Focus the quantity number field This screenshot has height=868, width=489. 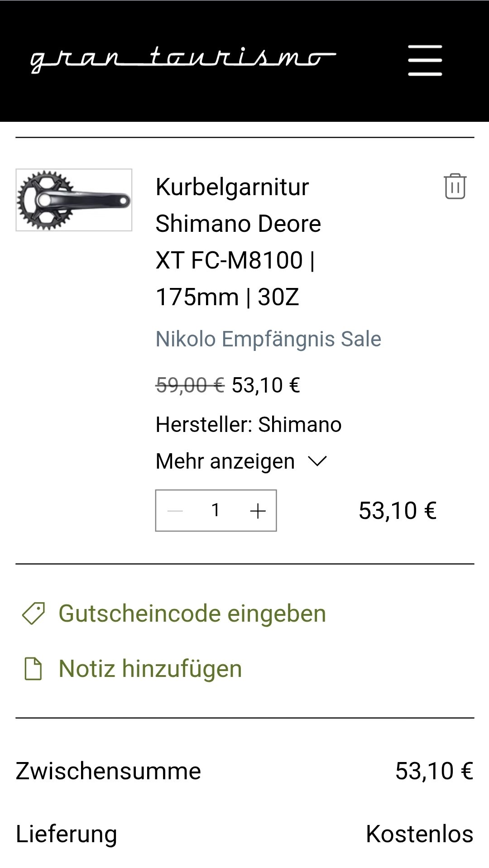[216, 510]
